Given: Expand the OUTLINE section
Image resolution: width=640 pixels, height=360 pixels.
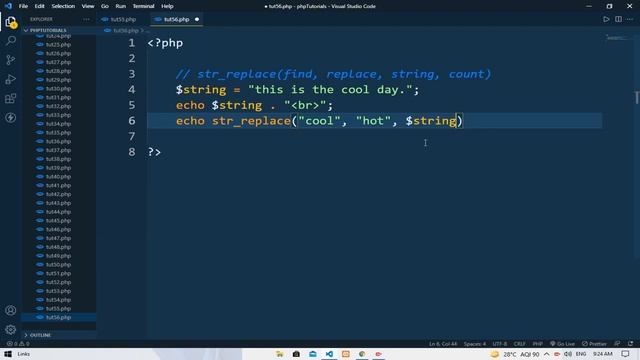Looking at the screenshot, I should pyautogui.click(x=58, y=335).
